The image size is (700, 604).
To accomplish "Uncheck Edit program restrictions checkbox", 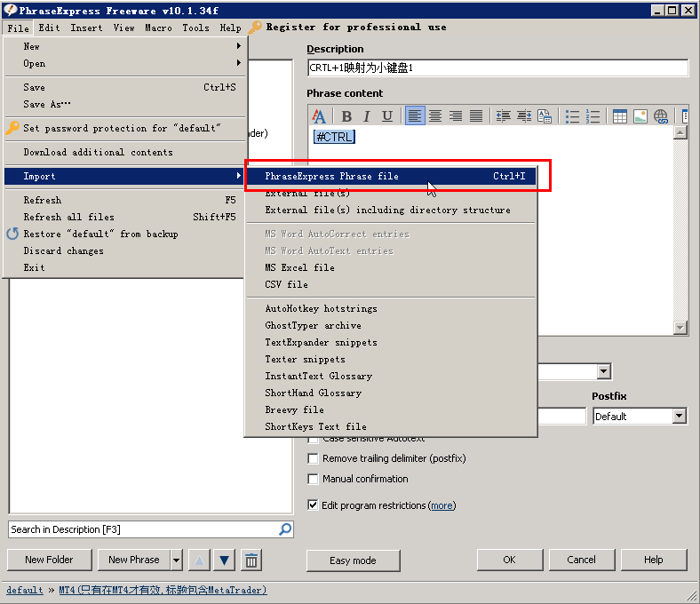I will (x=314, y=505).
